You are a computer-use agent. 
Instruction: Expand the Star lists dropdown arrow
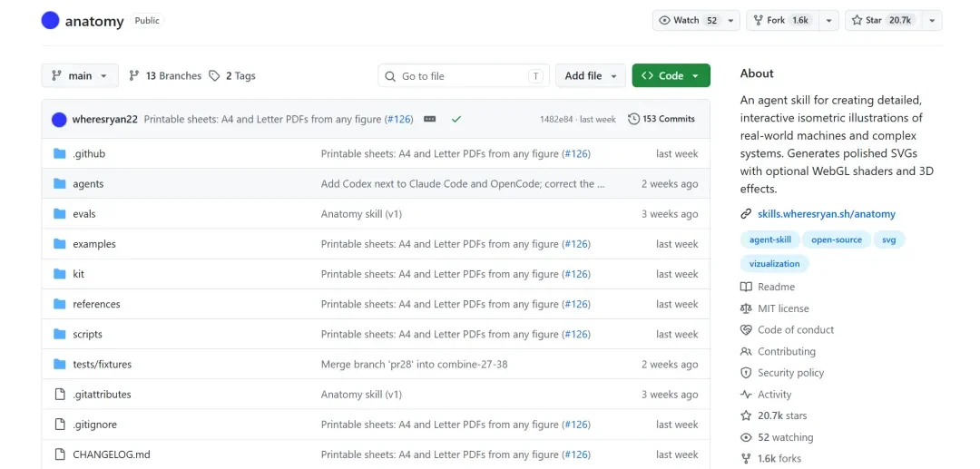tap(932, 21)
